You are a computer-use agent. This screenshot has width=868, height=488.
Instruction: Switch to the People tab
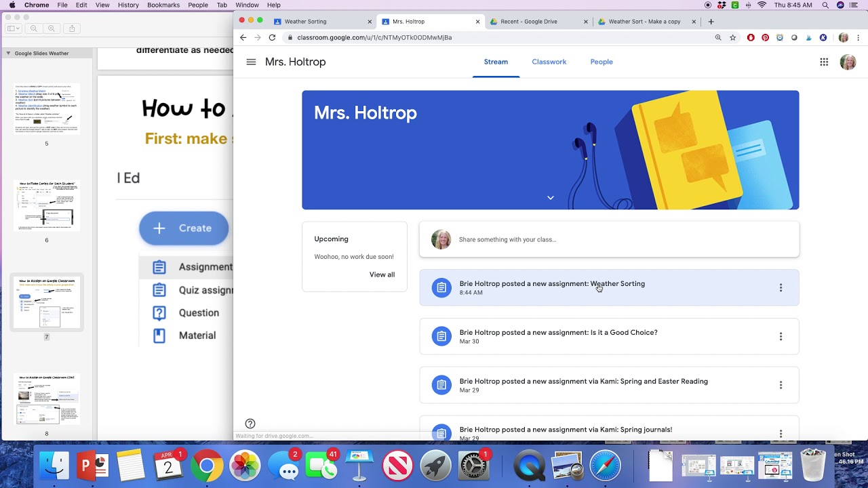click(601, 62)
